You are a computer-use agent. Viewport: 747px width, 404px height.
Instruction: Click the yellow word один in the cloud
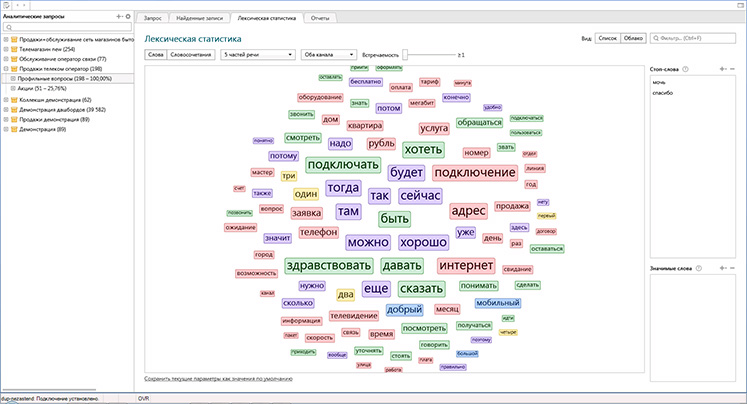coord(306,194)
